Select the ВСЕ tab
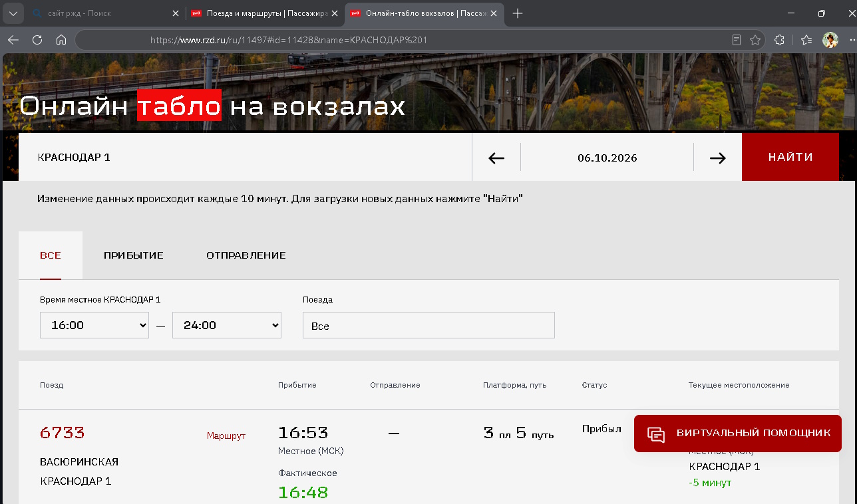The image size is (857, 504). 51,255
